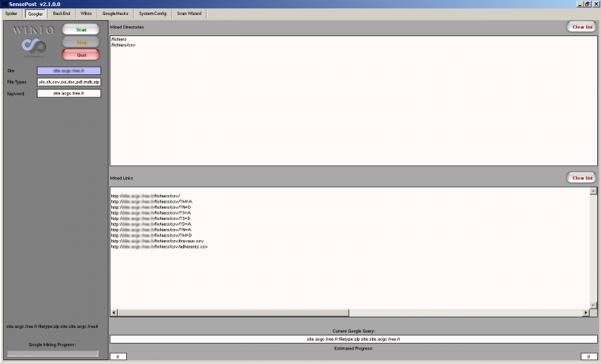This screenshot has width=601, height=364.
Task: Click into the Site input field
Action: tap(68, 71)
